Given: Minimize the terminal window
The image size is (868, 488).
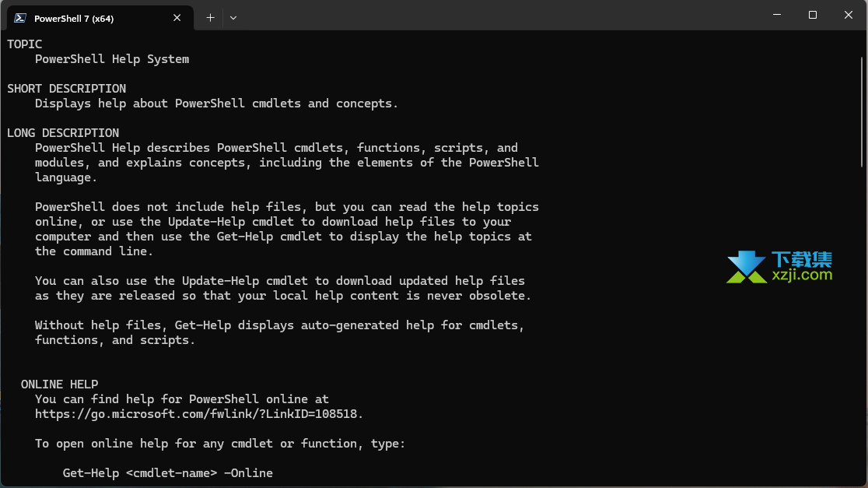Looking at the screenshot, I should [777, 15].
